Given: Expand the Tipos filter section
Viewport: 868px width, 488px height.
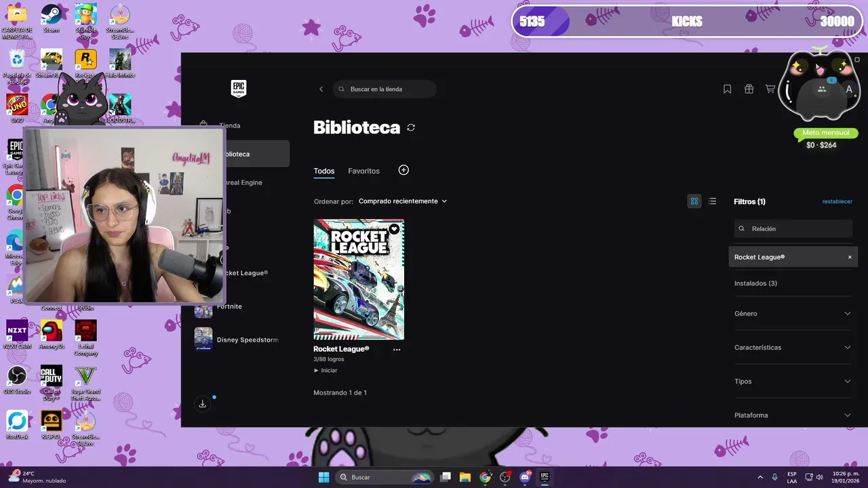Looking at the screenshot, I should 793,381.
